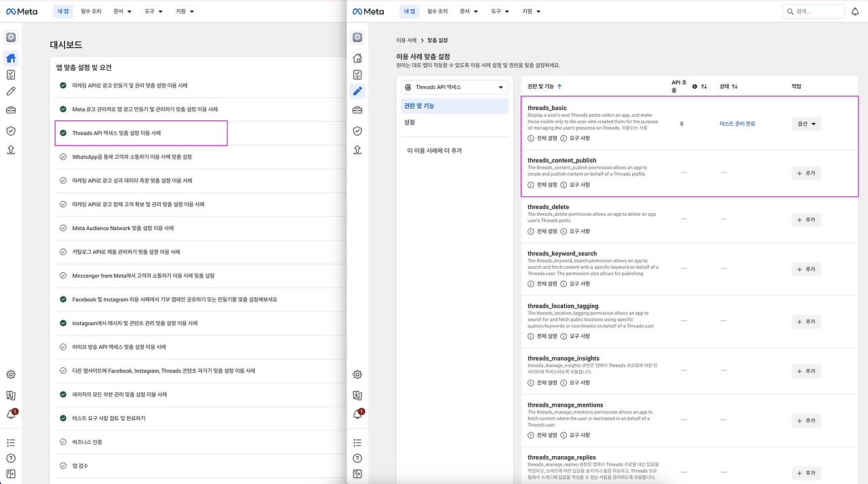Open the checklist icon in right window sidebar

click(357, 75)
